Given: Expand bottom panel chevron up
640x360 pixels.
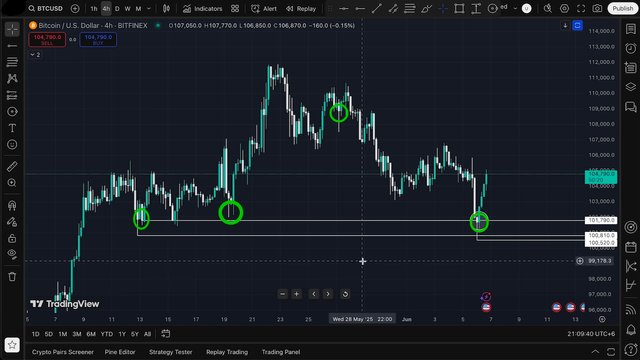Looking at the screenshot, I should (596, 352).
